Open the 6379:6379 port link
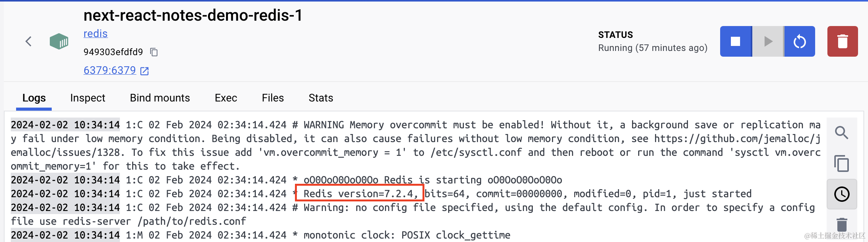 [110, 70]
